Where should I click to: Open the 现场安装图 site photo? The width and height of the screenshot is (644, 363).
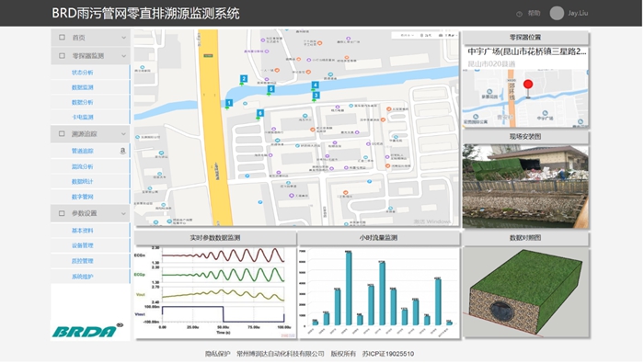525,187
